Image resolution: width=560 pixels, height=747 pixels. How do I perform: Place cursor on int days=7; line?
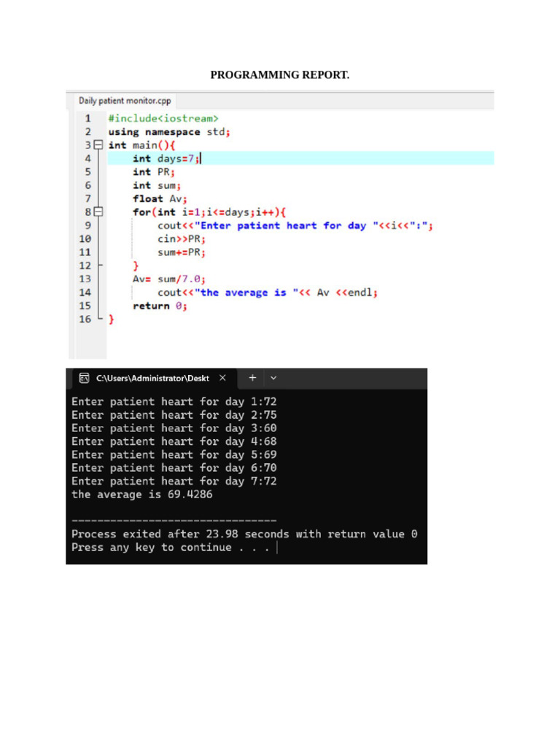pyautogui.click(x=167, y=158)
